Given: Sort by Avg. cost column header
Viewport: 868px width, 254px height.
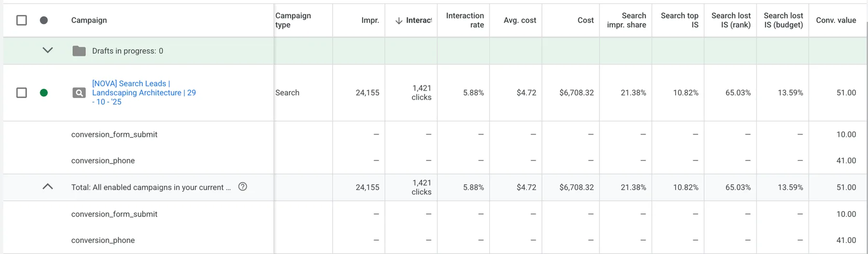Looking at the screenshot, I should 520,20.
